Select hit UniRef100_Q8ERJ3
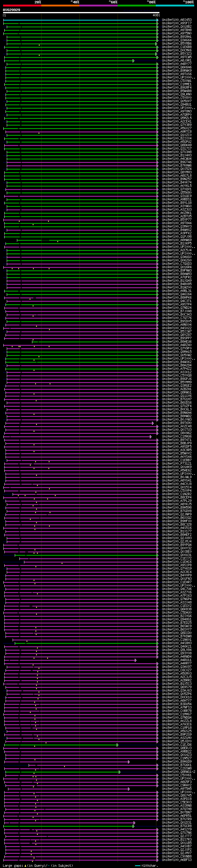Screen dimensions: 197x868 (x=177, y=749)
